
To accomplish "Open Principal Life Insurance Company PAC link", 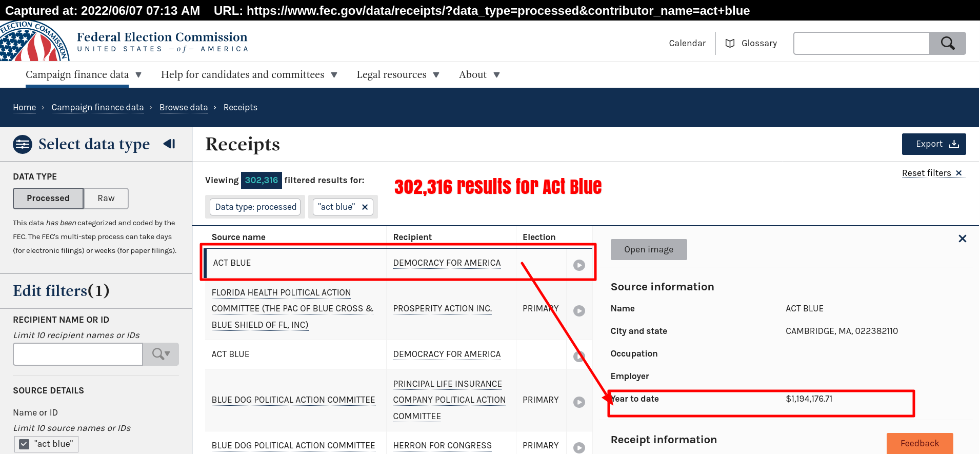I will tap(449, 400).
